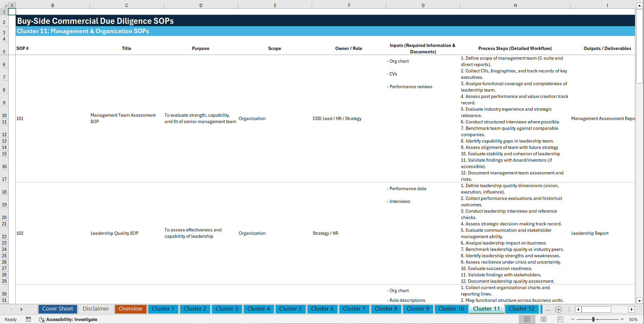Switch to Cluster 6 sheet
This screenshot has height=324, width=644.
pyautogui.click(x=322, y=309)
